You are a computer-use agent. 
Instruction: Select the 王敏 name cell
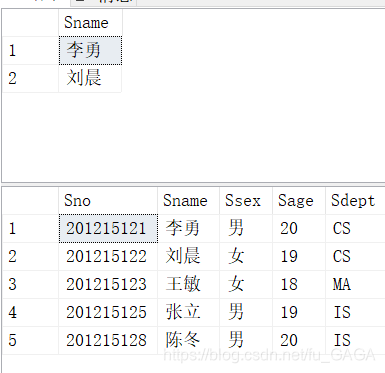pyautogui.click(x=188, y=284)
